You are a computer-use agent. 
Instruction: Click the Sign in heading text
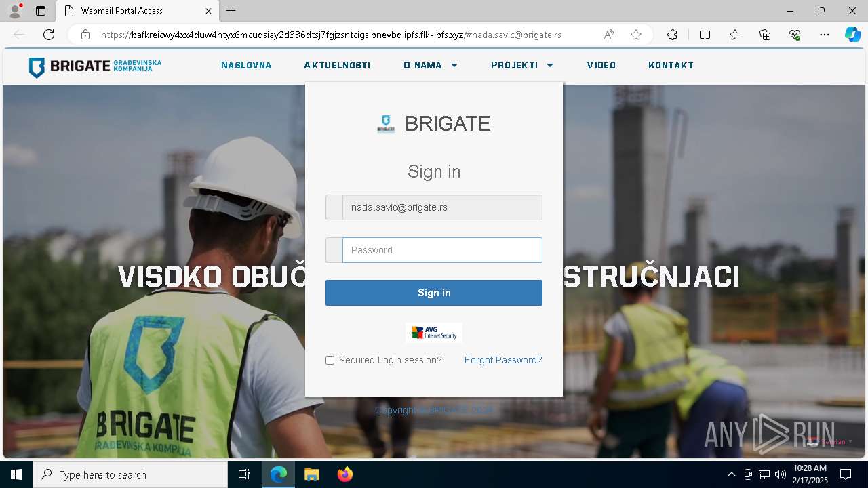434,171
